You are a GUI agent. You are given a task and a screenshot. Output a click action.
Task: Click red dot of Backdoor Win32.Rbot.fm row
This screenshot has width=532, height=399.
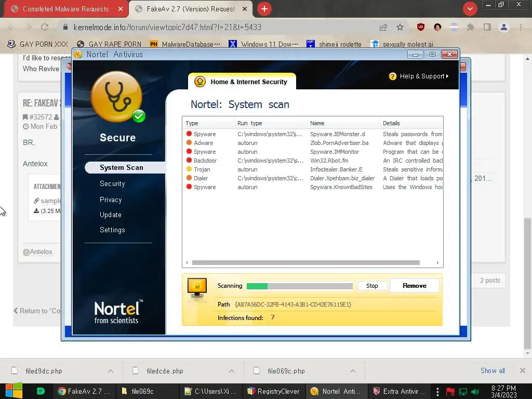pyautogui.click(x=189, y=160)
